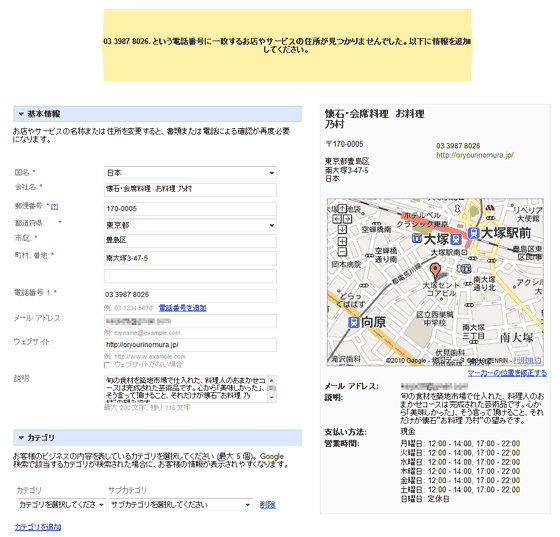Pan the map right with the arrow button
Image resolution: width=560 pixels, height=537 pixels.
347,219
